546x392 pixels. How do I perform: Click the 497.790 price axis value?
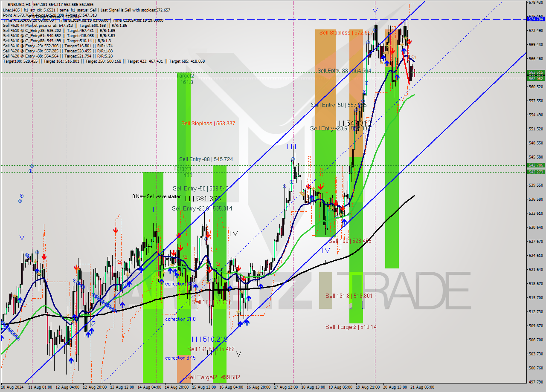point(536,382)
